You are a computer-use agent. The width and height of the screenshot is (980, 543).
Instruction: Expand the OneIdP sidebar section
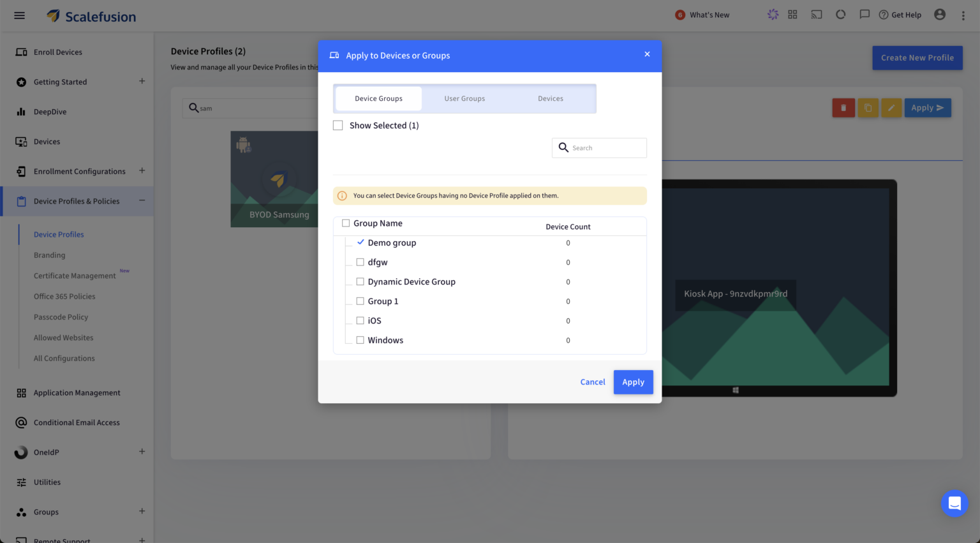[142, 452]
